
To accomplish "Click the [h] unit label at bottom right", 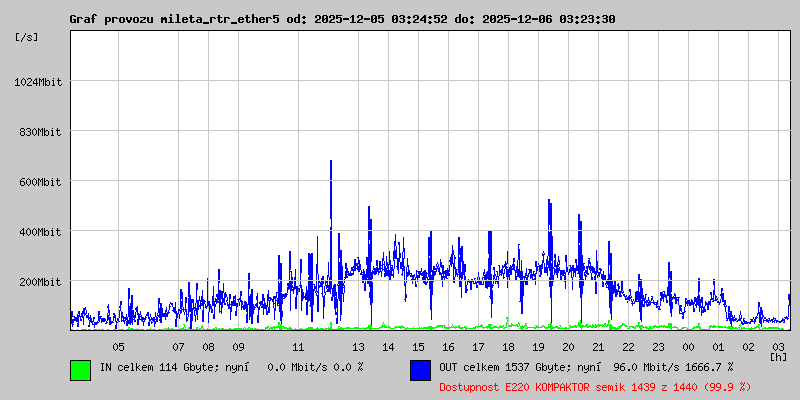I will tap(778, 356).
